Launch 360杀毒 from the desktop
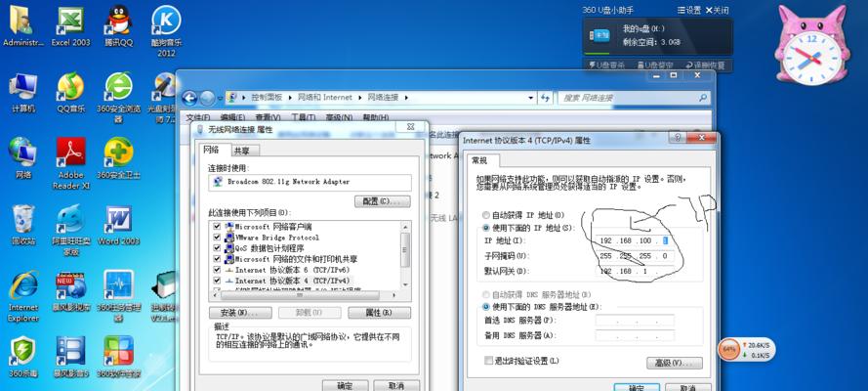This screenshot has height=391, width=868. (x=22, y=357)
